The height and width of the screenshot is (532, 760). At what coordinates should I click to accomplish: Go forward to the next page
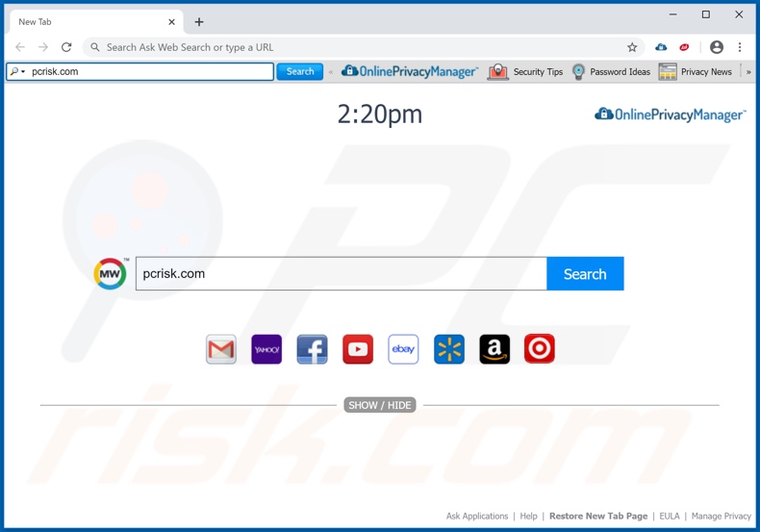click(x=43, y=47)
